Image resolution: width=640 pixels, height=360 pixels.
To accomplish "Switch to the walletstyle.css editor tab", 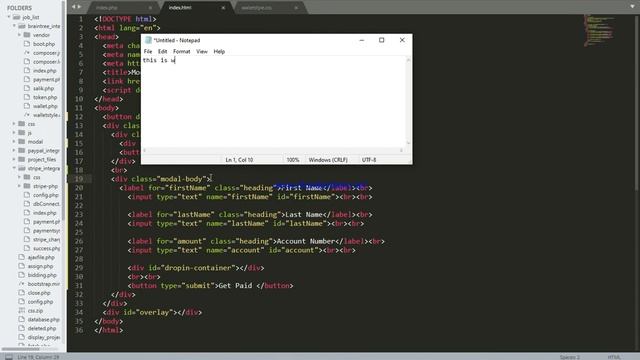I will [x=256, y=8].
